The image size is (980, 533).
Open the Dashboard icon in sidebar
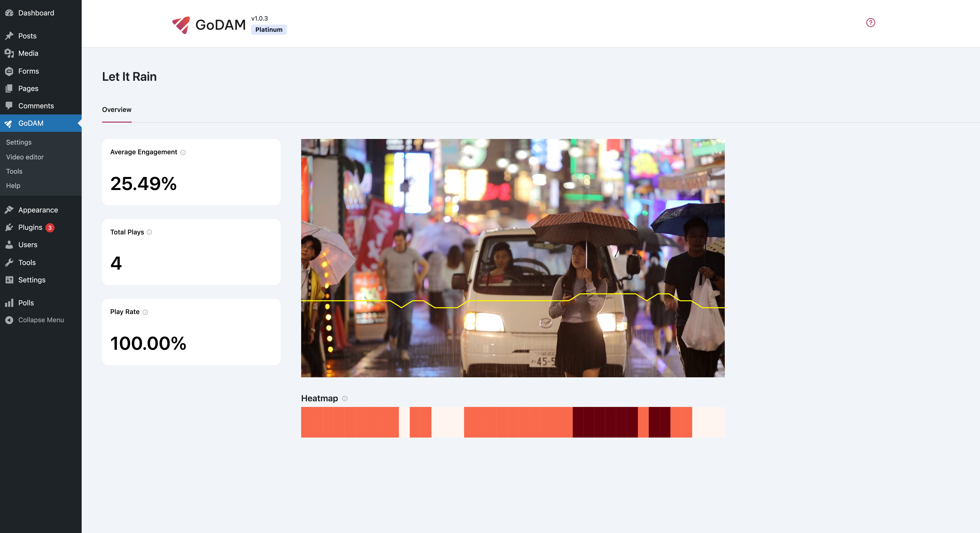pos(9,13)
